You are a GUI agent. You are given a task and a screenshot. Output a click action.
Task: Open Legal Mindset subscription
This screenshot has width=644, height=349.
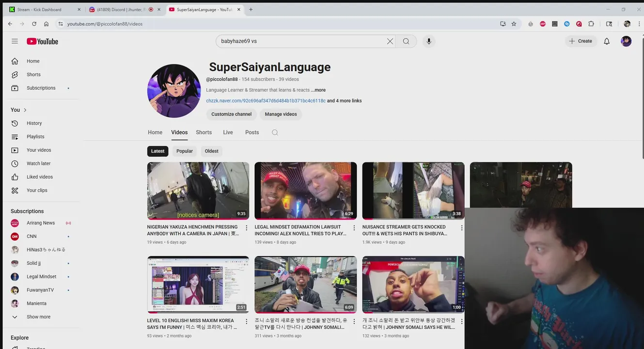pos(41,277)
